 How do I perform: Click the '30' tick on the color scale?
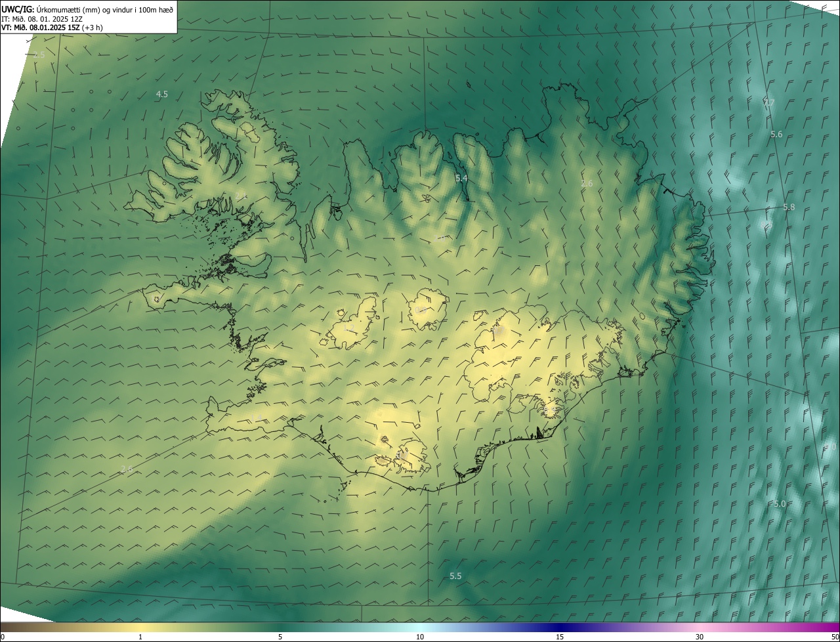point(700,637)
